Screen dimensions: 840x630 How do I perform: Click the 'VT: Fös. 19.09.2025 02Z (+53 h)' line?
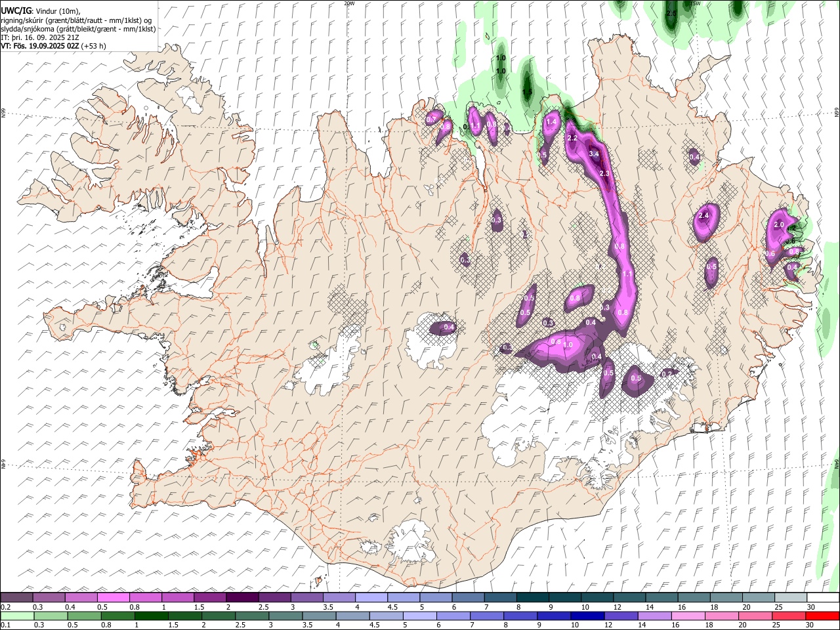(x=53, y=46)
